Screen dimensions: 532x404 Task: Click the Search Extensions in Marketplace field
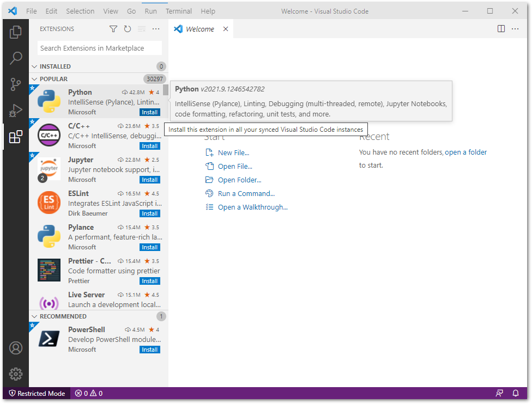[x=100, y=48]
